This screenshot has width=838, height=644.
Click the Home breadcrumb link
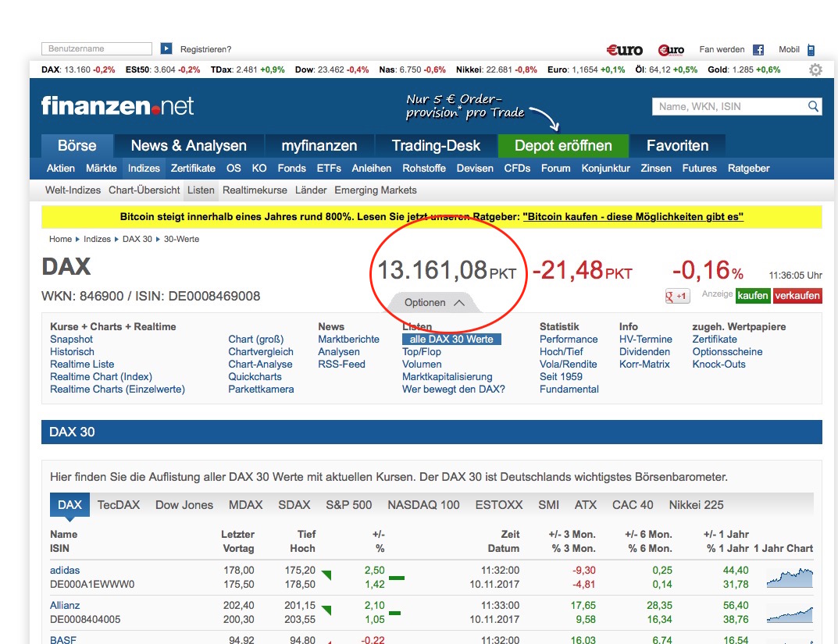(x=60, y=239)
